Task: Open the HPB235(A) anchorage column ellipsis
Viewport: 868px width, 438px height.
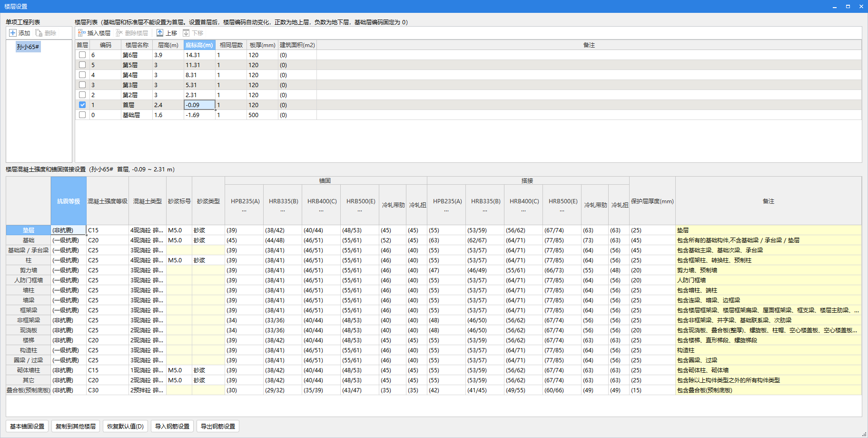Action: click(x=244, y=210)
